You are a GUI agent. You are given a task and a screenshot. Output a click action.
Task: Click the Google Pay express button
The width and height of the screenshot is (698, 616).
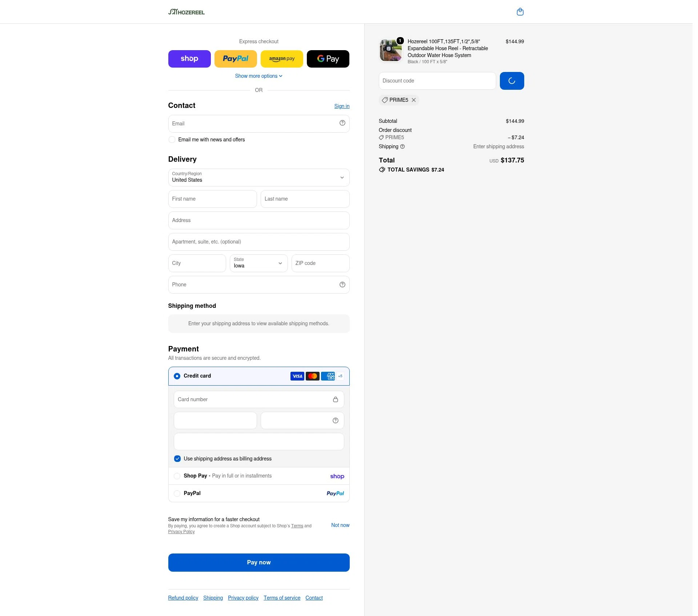pyautogui.click(x=328, y=59)
